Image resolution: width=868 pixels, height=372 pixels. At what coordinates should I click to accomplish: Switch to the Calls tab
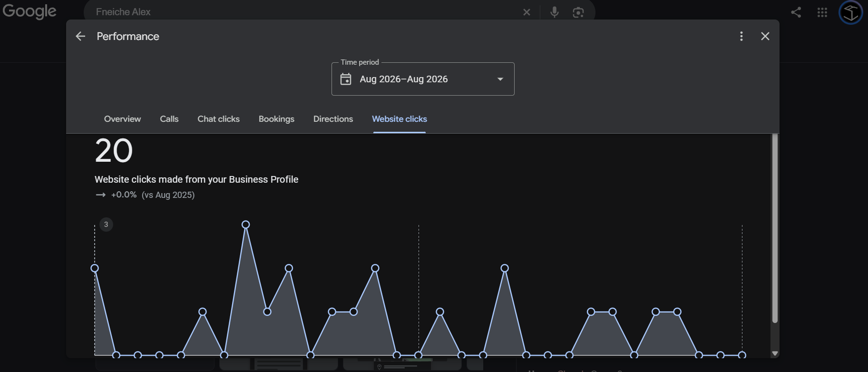point(169,119)
